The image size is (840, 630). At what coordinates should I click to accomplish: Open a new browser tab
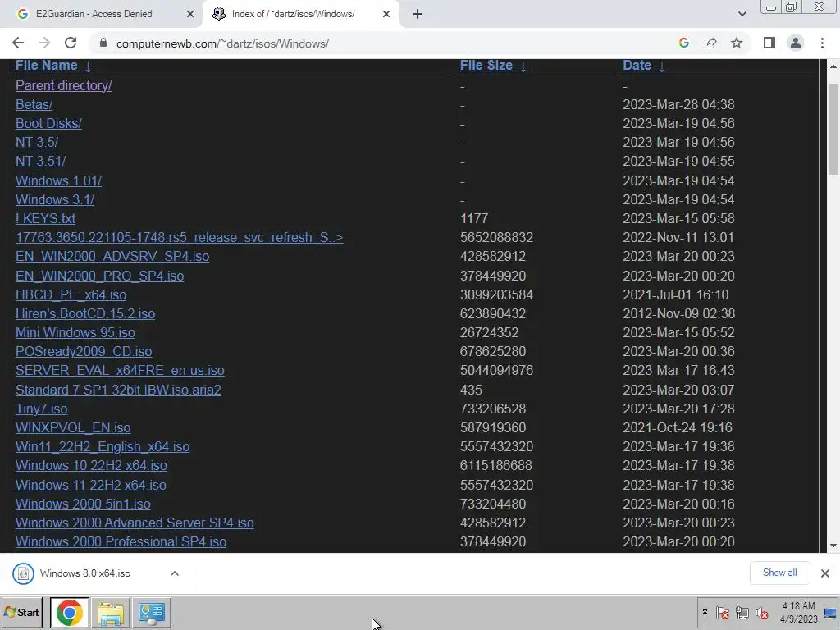click(x=418, y=15)
